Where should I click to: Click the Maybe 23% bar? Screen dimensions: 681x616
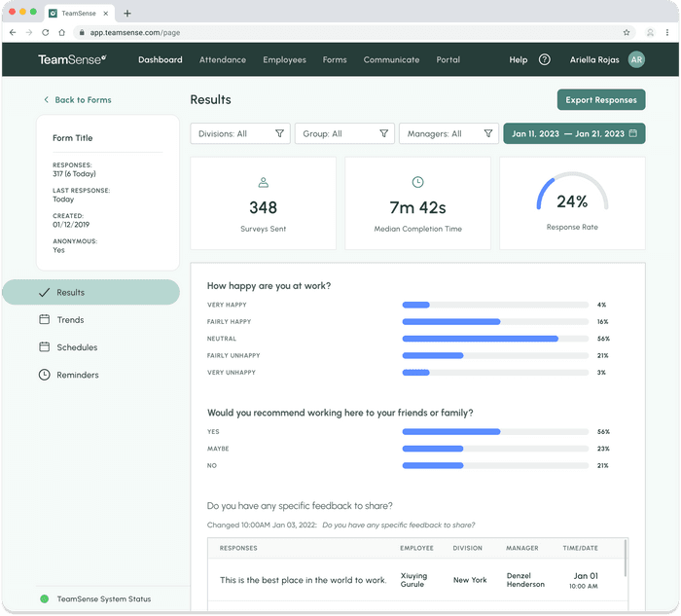pyautogui.click(x=495, y=449)
